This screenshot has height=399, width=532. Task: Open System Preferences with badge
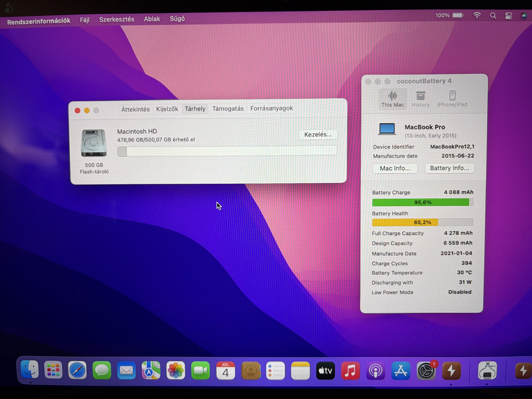point(426,371)
